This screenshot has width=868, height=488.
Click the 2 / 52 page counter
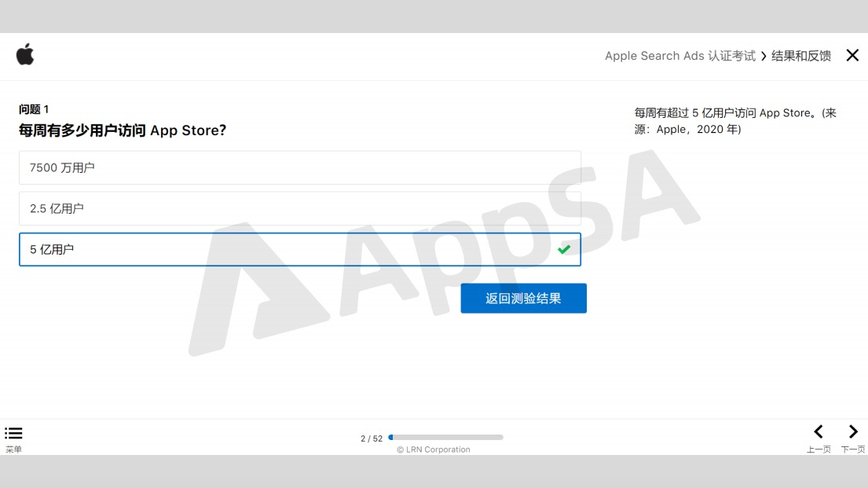click(x=372, y=438)
